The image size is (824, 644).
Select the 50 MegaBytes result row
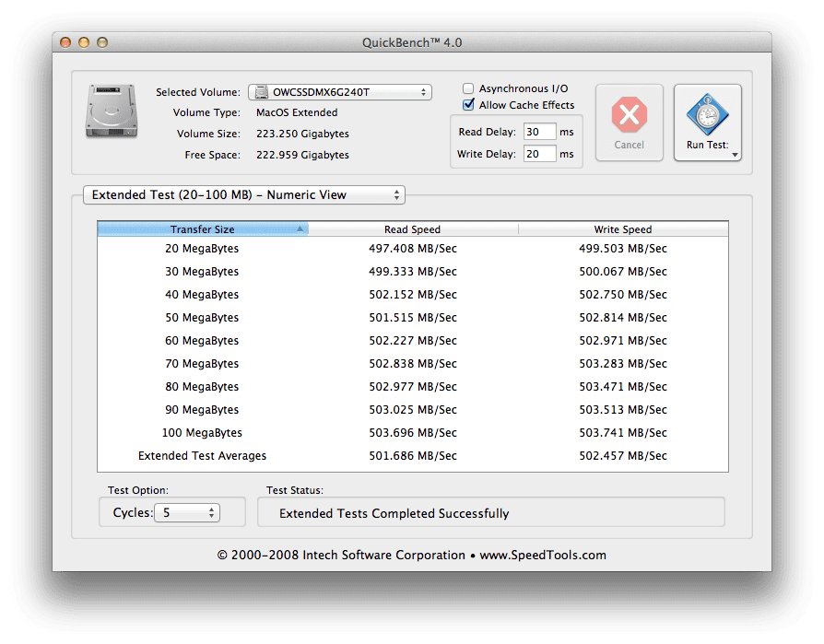coord(412,318)
